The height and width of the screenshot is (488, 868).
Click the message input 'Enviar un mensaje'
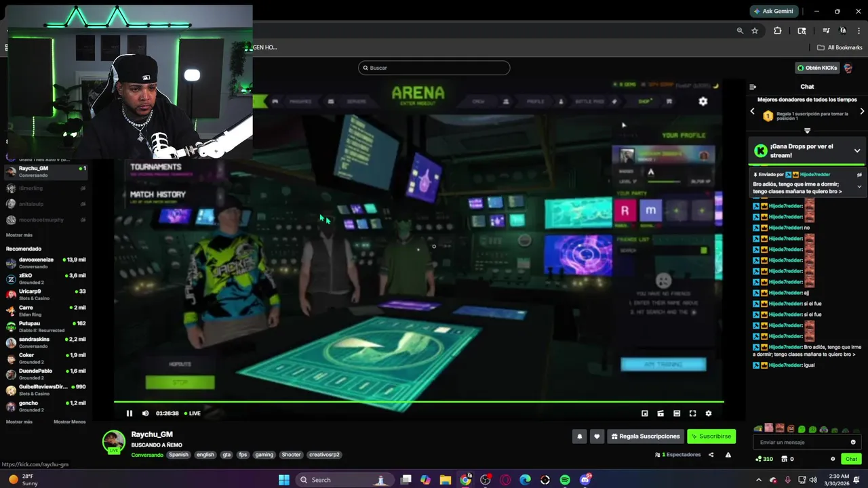pyautogui.click(x=802, y=442)
